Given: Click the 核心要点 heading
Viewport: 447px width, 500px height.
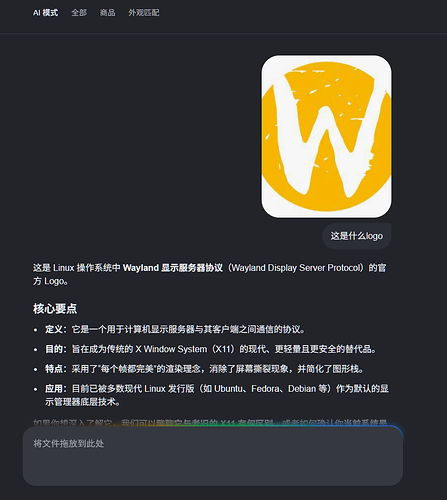Looking at the screenshot, I should 55,308.
